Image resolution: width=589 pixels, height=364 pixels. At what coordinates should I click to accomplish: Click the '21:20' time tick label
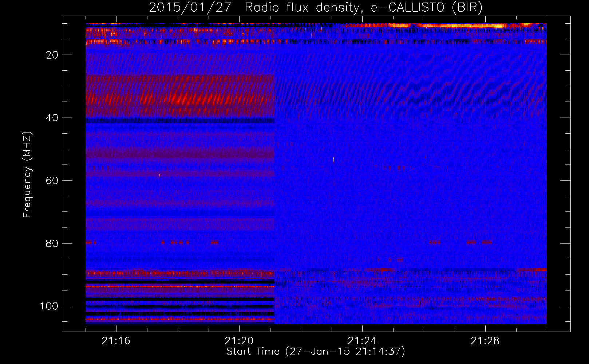tap(239, 341)
